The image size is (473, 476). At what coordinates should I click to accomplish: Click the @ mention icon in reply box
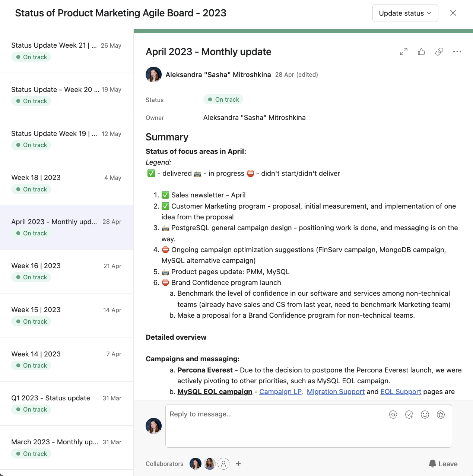click(x=393, y=415)
